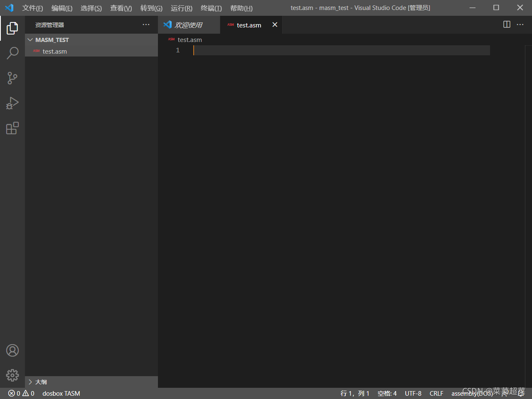This screenshot has width=532, height=399.
Task: Maximize the VS Code window
Action: tap(496, 8)
